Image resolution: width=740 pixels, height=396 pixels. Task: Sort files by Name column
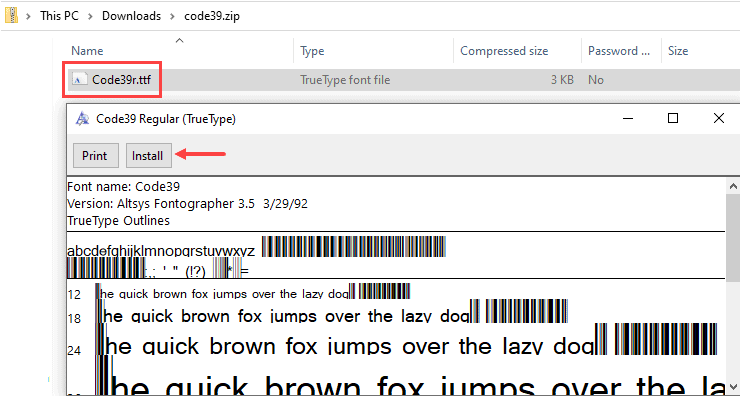(87, 51)
